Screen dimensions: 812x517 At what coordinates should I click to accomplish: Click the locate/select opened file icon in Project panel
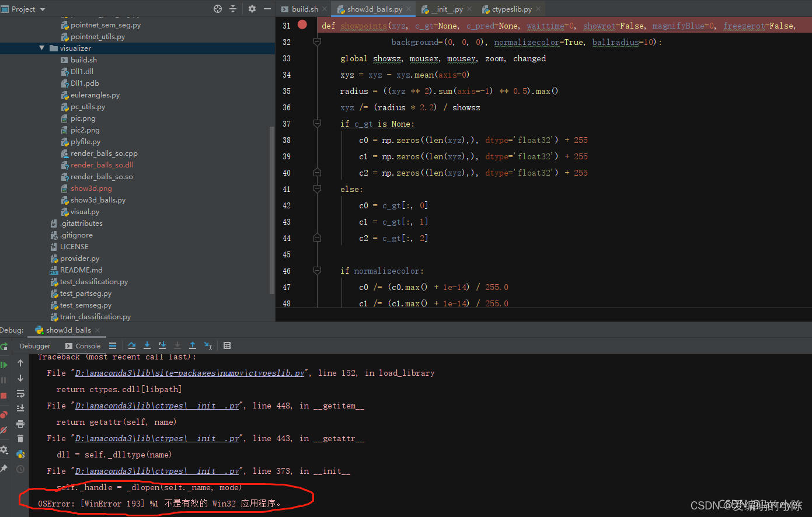click(218, 9)
